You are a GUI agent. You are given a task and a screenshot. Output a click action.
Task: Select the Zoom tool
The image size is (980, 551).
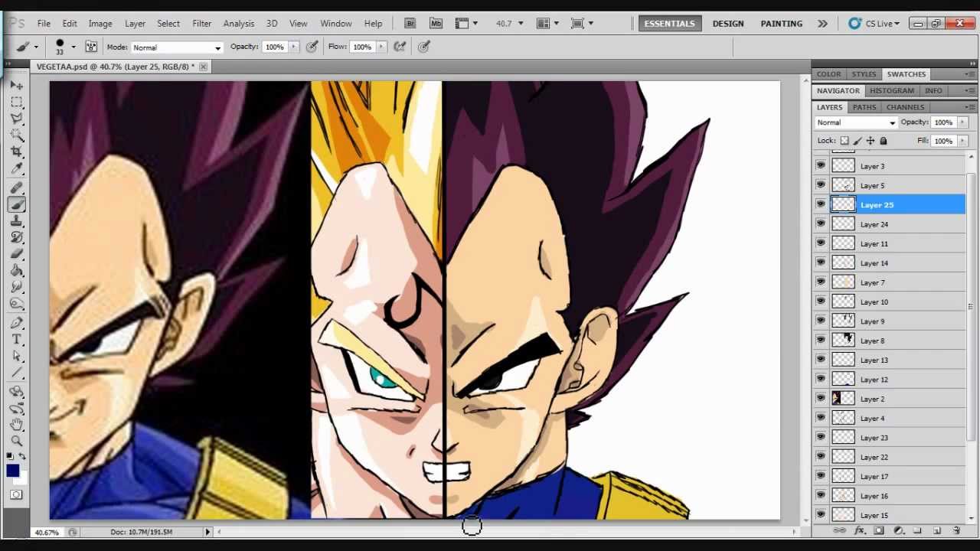[16, 441]
